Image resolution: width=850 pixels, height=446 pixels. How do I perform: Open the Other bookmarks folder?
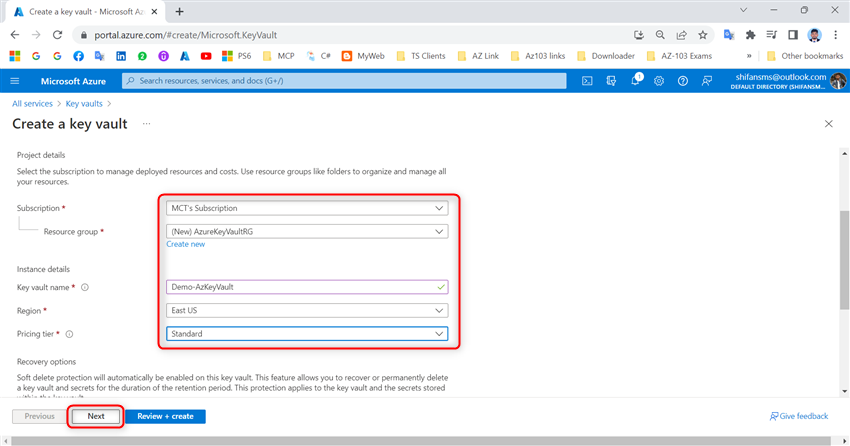click(x=805, y=56)
